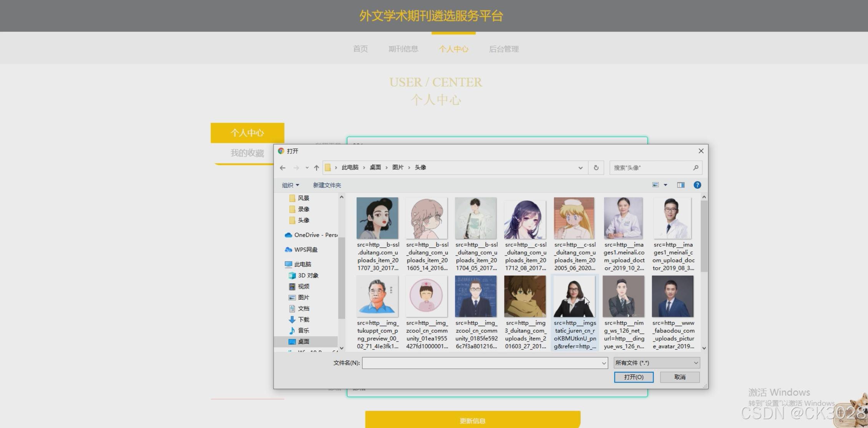Screen dimensions: 868x428
Task: Click the up-one-level arrow icon
Action: pos(316,168)
